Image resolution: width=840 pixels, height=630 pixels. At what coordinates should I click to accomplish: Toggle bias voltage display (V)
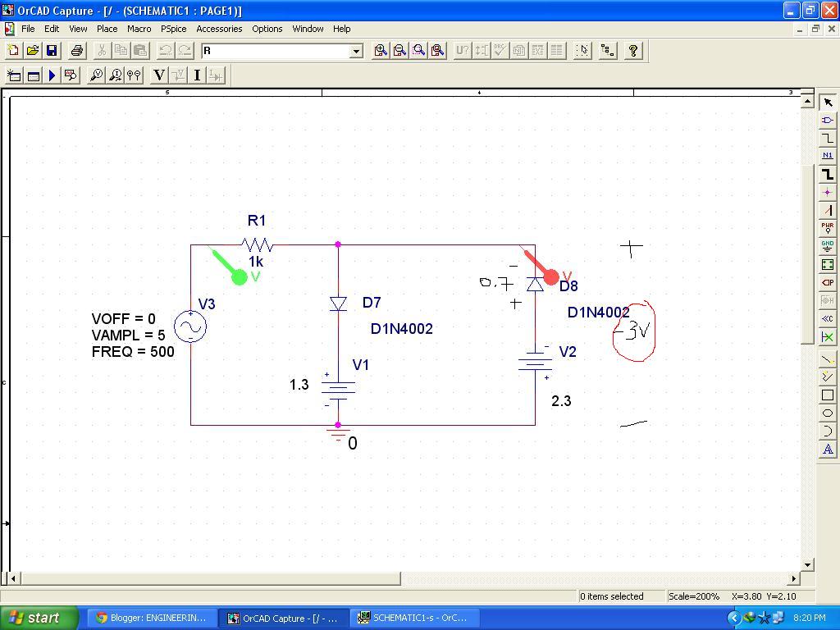tap(159, 75)
